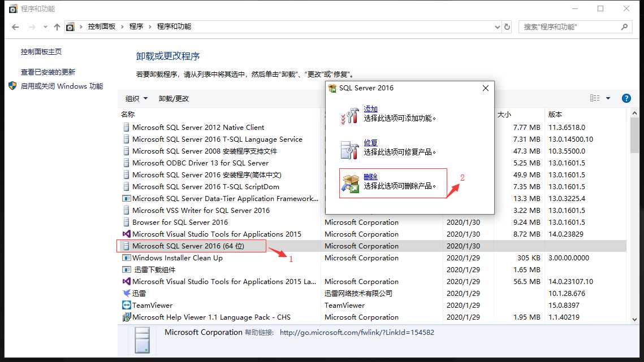Sort by 版本 column header
The width and height of the screenshot is (644, 362).
click(555, 114)
